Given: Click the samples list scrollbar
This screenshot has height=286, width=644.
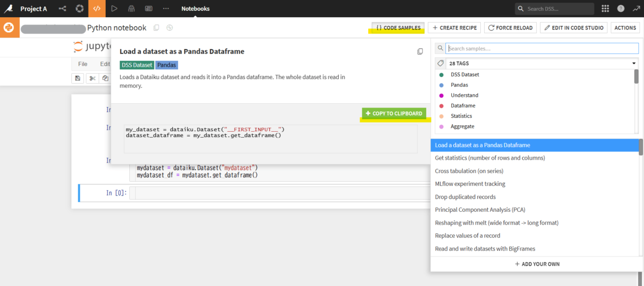Looking at the screenshot, I should coord(641,147).
